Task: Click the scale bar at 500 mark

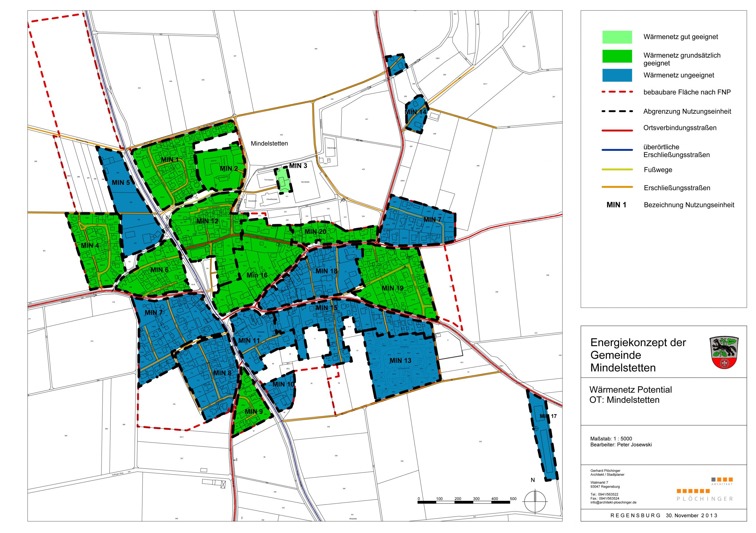Action: pos(513,499)
